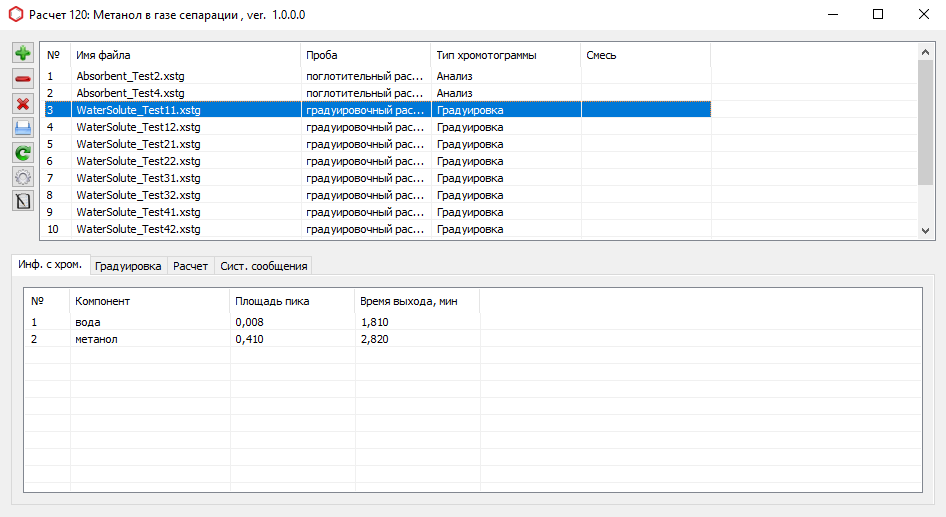Image resolution: width=946 pixels, height=517 pixels.
Task: Select the Инф. с хром. tab
Action: coord(50,265)
